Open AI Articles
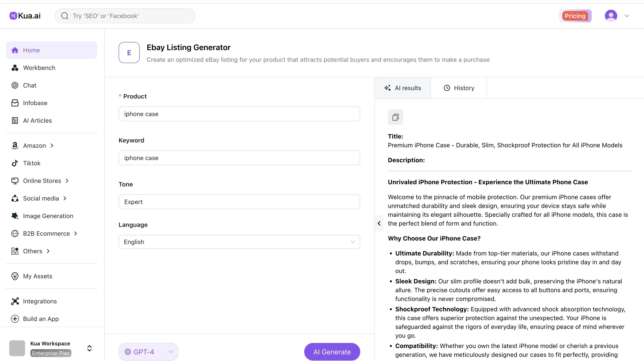This screenshot has width=644, height=361. 37,120
